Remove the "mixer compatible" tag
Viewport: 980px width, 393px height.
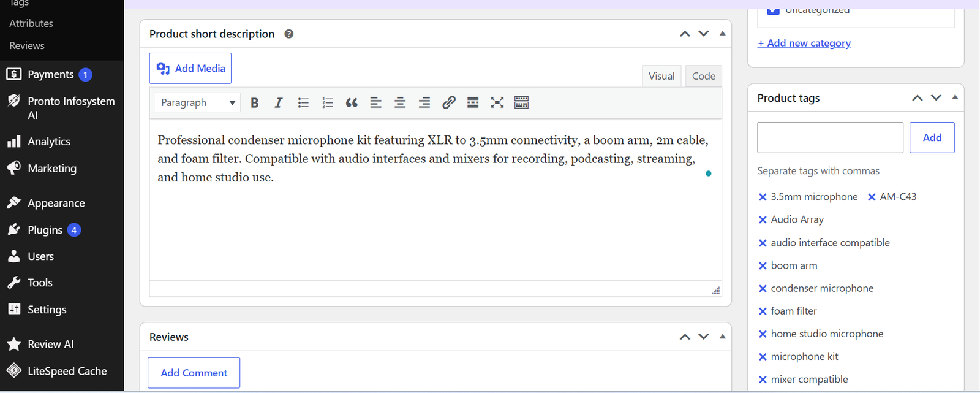[x=763, y=380]
